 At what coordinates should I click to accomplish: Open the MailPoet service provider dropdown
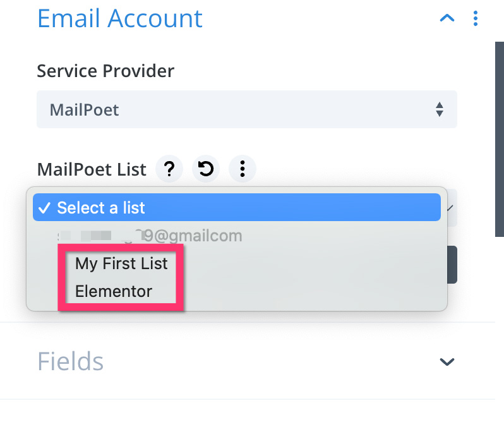tap(246, 109)
